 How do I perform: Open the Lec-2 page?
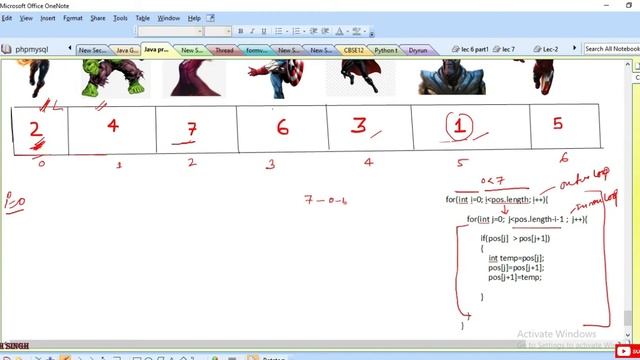point(546,49)
